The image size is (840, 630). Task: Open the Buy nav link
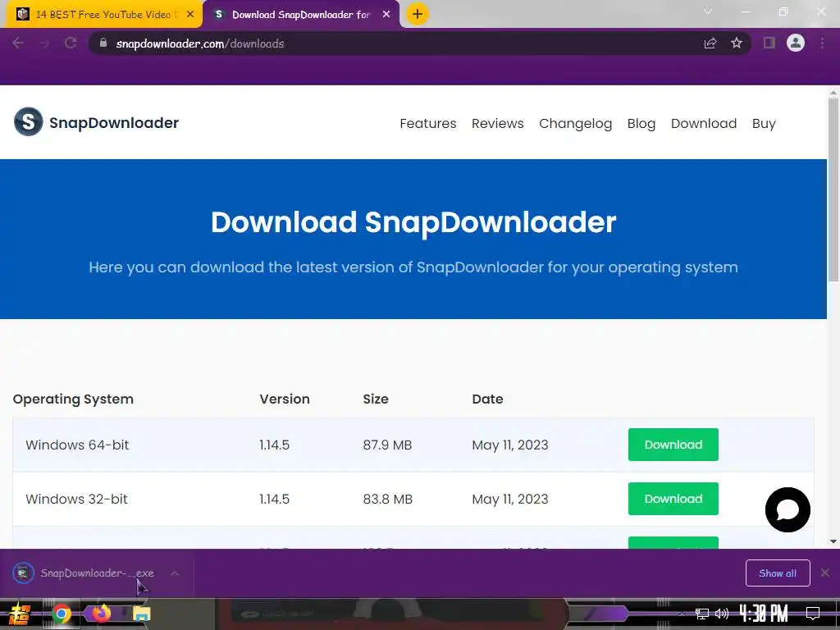(764, 123)
